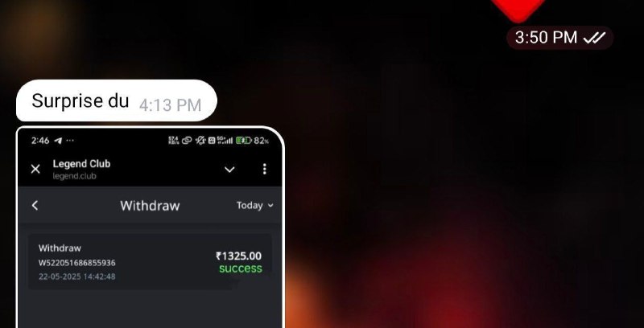The width and height of the screenshot is (644, 328).
Task: Open the red heart sticker at top
Action: (x=518, y=9)
